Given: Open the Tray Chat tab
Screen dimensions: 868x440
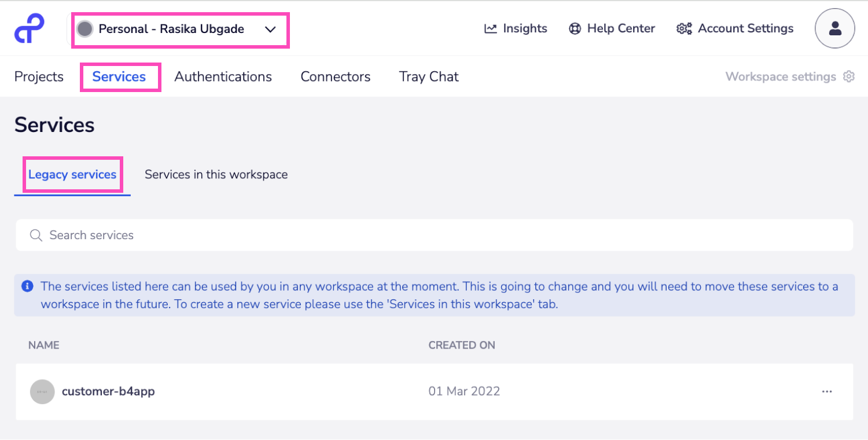Looking at the screenshot, I should tap(428, 76).
